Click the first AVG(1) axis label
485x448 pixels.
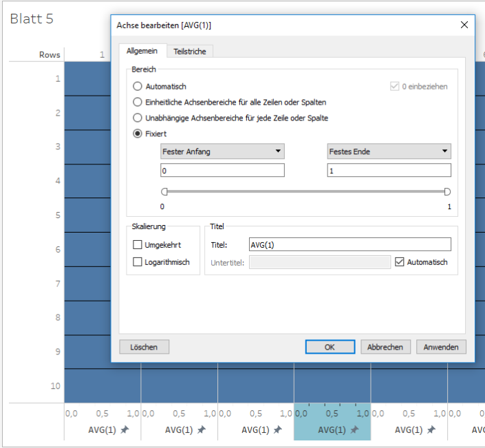coord(102,429)
